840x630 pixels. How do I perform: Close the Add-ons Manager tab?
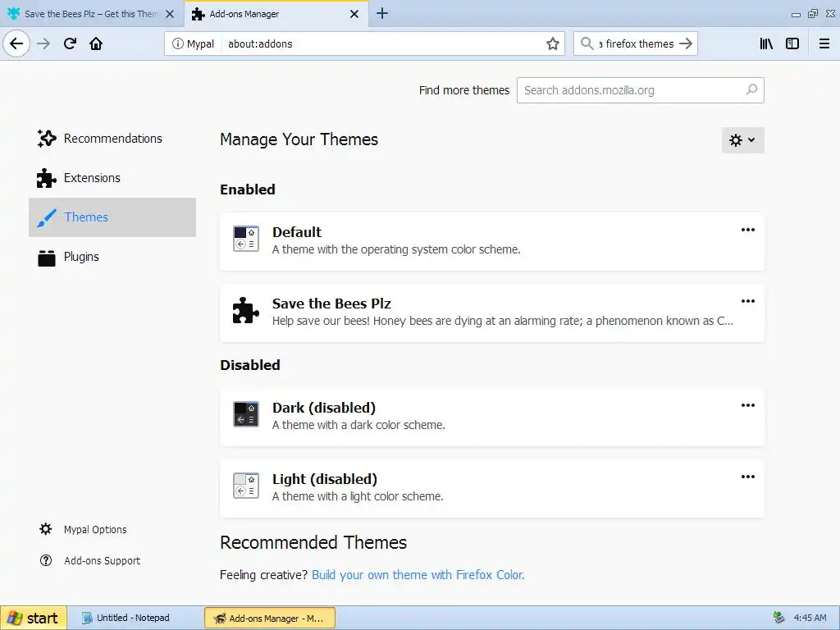click(x=354, y=14)
